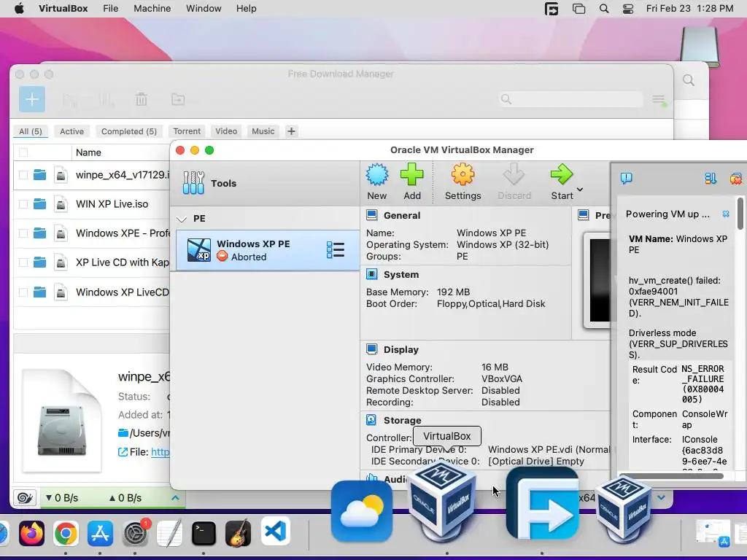This screenshot has width=747, height=560.
Task: Click the Free Download Manager search field
Action: (570, 99)
